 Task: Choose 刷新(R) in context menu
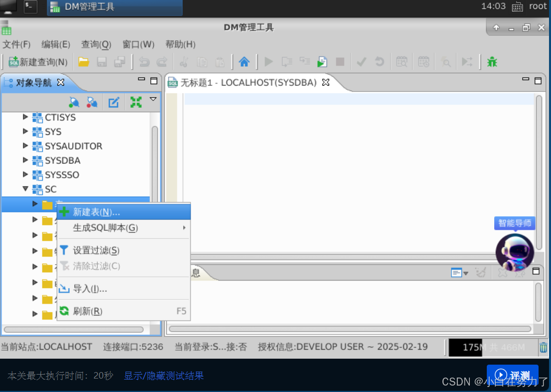124,311
